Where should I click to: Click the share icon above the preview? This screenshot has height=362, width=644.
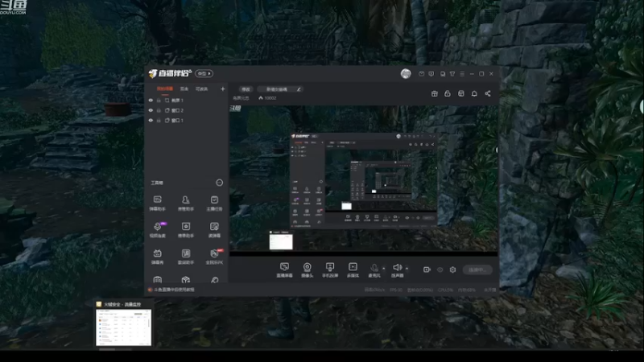488,93
